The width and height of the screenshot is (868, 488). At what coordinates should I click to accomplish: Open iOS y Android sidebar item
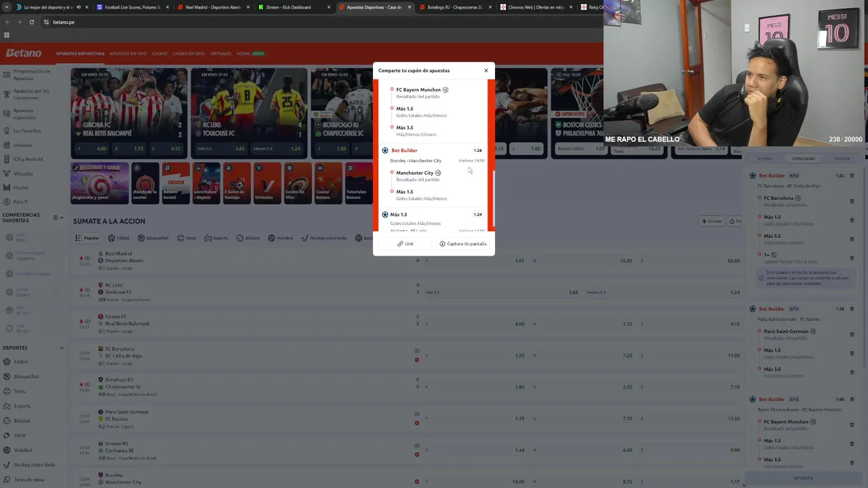click(27, 159)
